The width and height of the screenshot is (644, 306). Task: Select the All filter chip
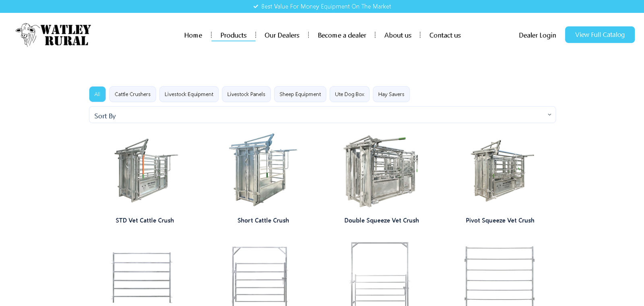(x=97, y=94)
